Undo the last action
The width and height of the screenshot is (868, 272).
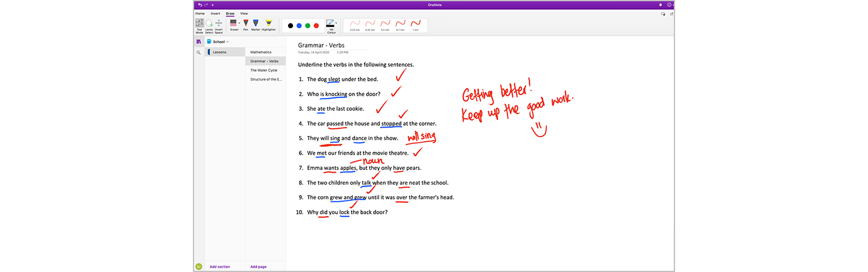pyautogui.click(x=200, y=5)
